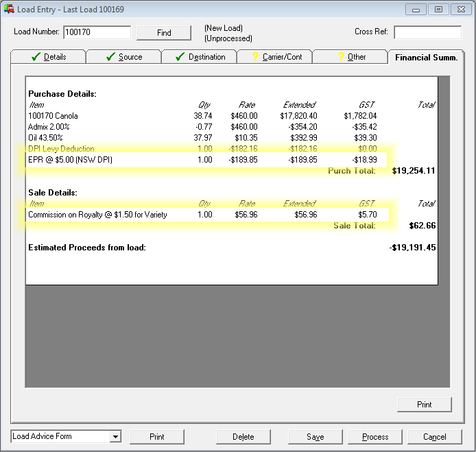
Task: Click the Load Entry truck icon in title bar
Action: click(9, 10)
